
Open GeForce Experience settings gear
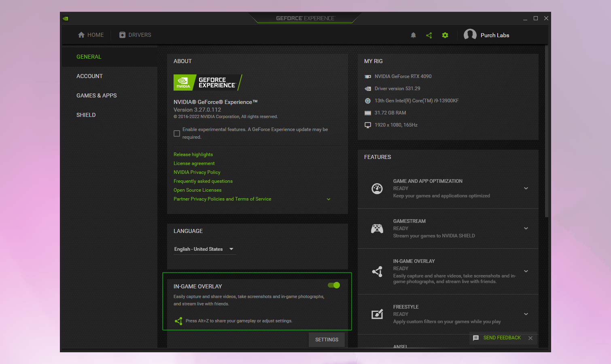(445, 35)
